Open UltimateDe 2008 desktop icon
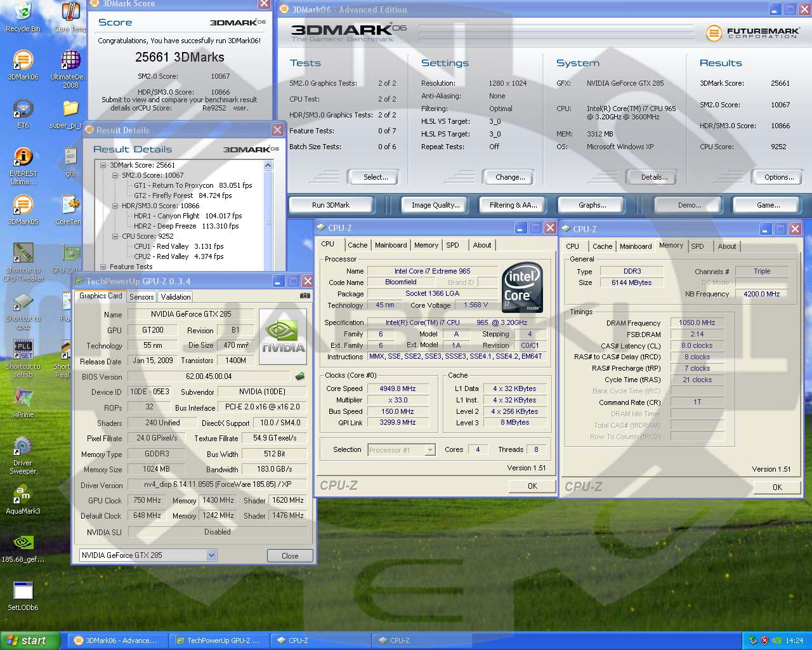 coord(70,69)
